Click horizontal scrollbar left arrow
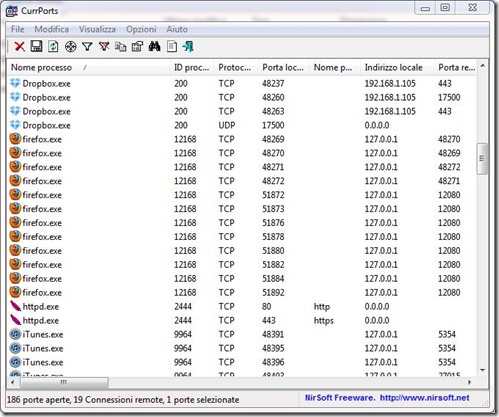This screenshot has width=499, height=417. click(x=13, y=382)
